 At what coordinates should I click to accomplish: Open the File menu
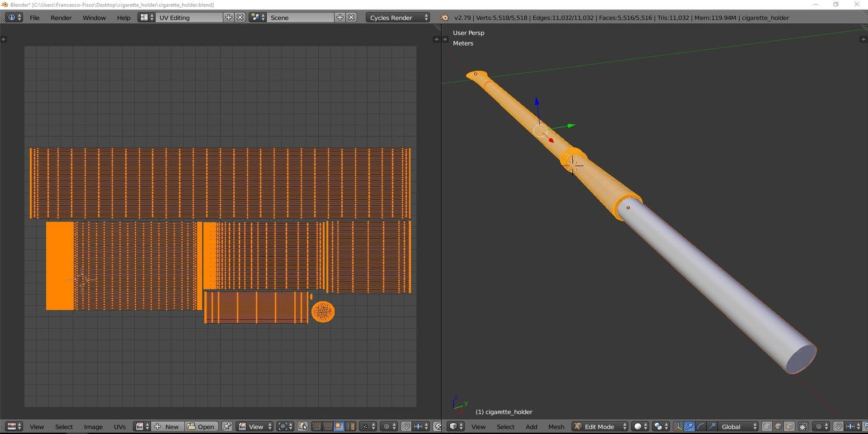[x=34, y=18]
